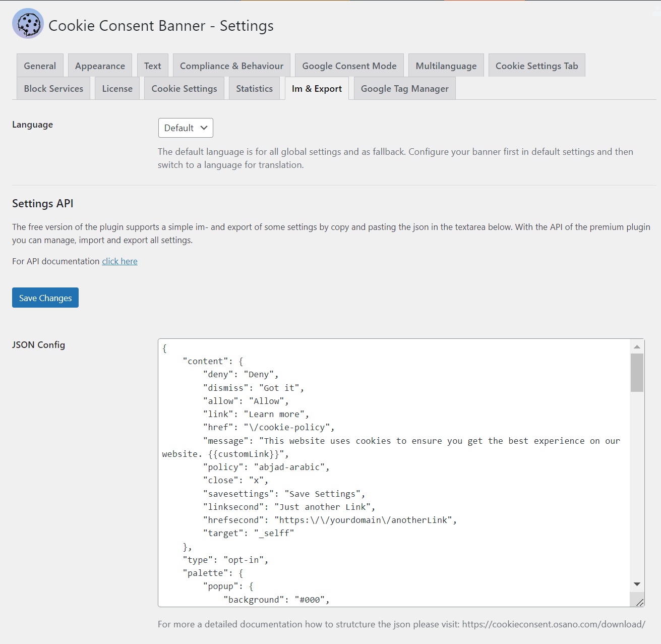Open the Statistics tab
The height and width of the screenshot is (644, 661).
254,88
